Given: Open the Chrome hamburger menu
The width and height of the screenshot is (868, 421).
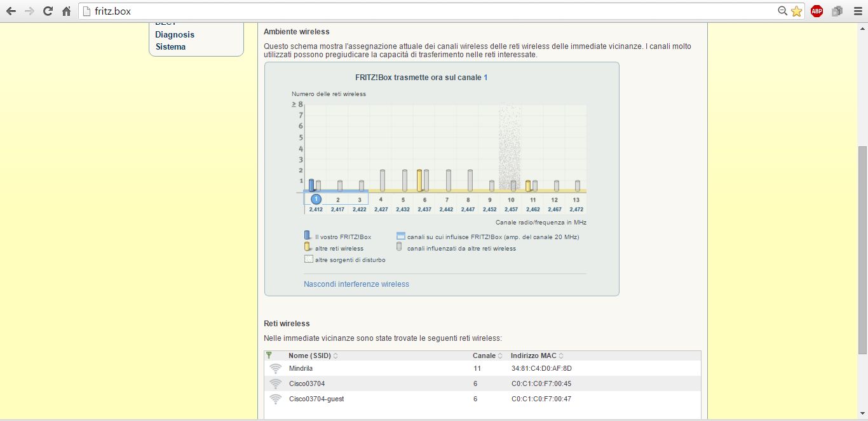Looking at the screenshot, I should point(857,11).
